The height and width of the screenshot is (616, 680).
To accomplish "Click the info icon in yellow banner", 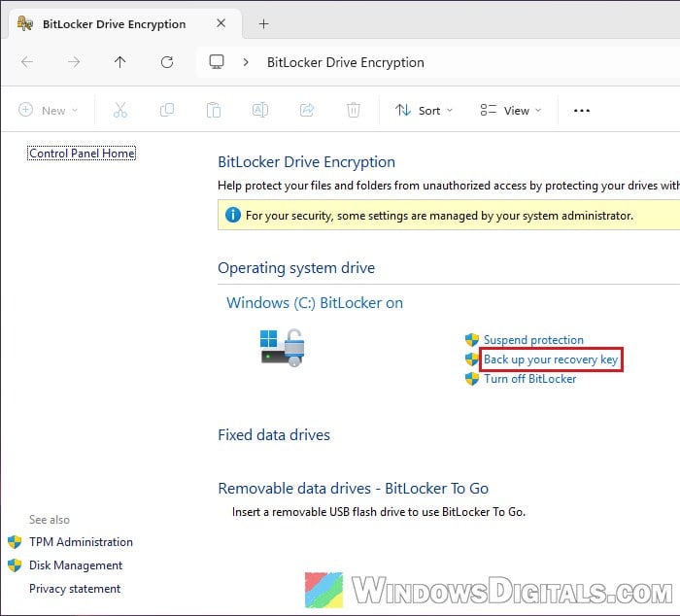I will coord(233,215).
